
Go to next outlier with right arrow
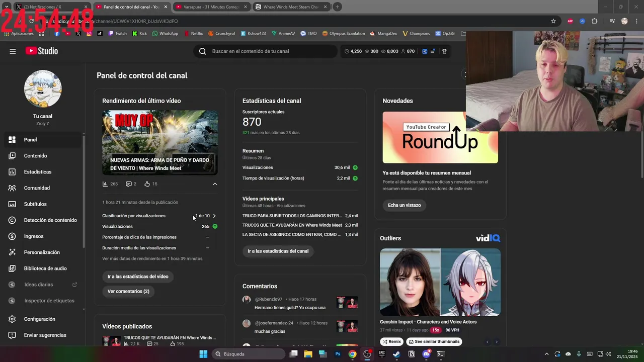point(497,342)
